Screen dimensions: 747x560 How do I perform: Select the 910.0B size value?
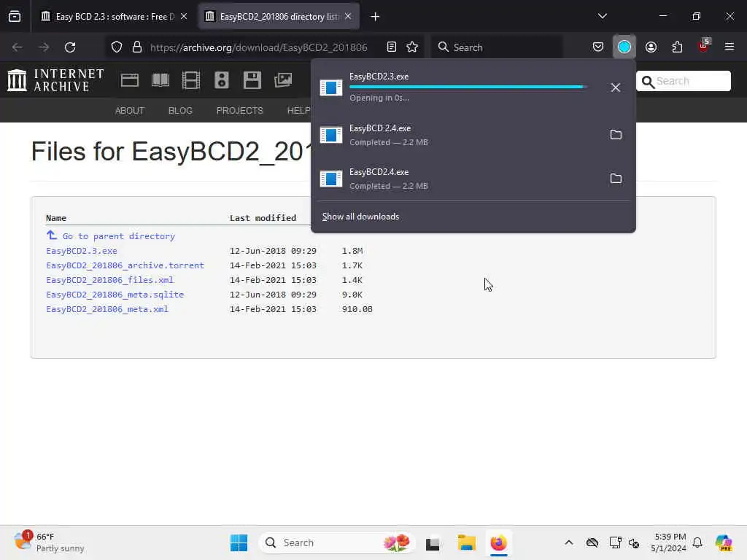357,309
